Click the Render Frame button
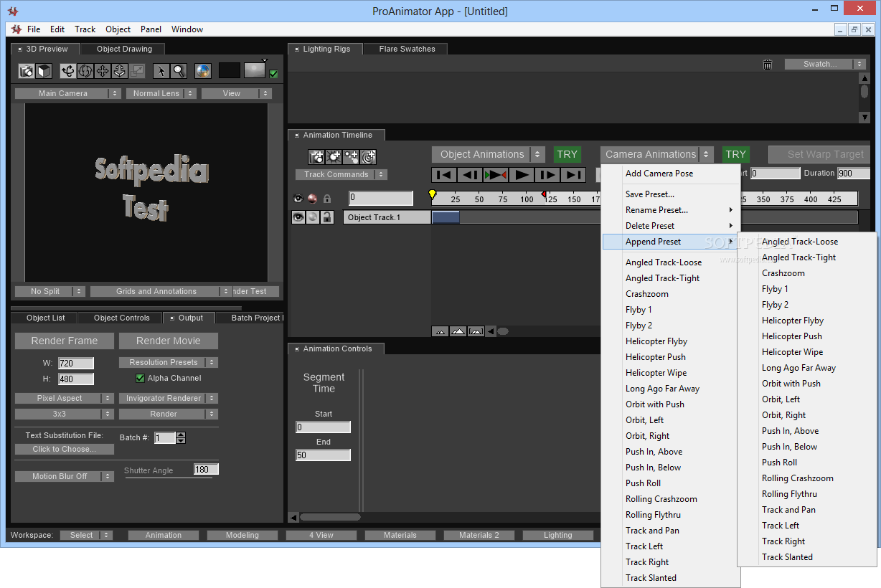The image size is (881, 588). pos(65,341)
